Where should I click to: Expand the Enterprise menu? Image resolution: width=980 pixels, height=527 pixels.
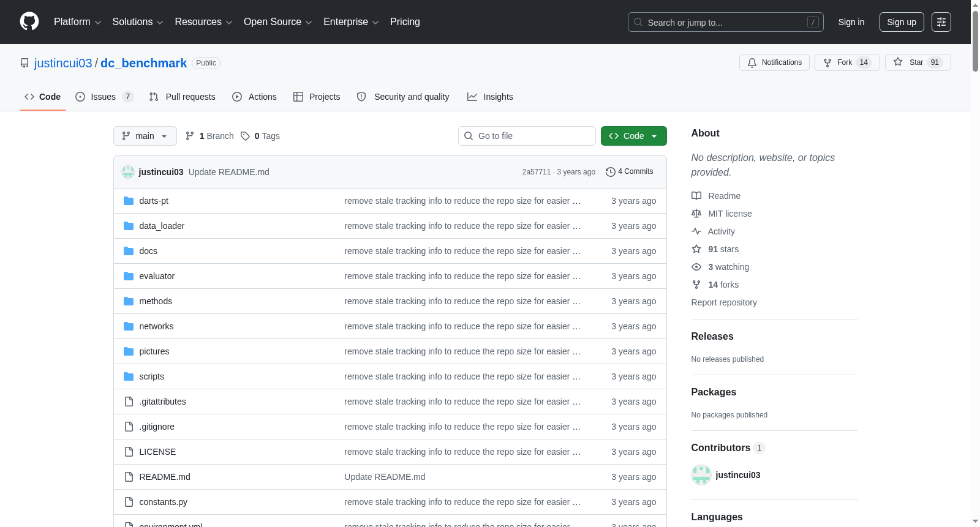(351, 22)
